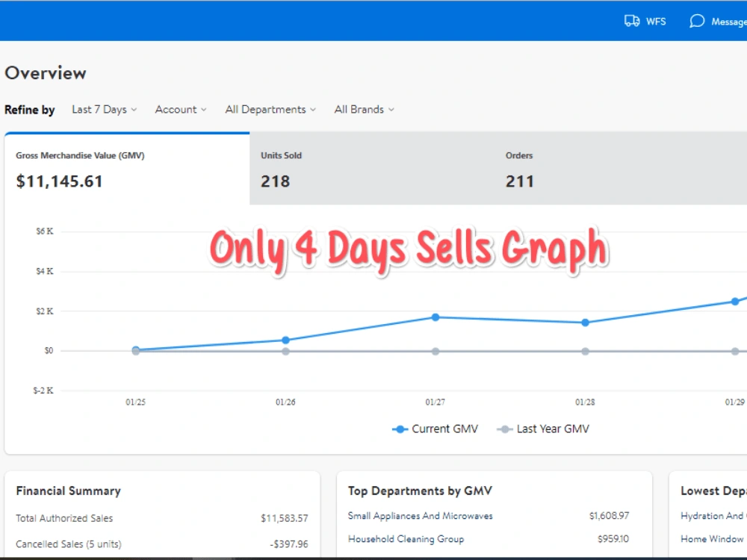This screenshot has height=560, width=747.
Task: Toggle Last Year GMV legend item
Action: [x=543, y=429]
